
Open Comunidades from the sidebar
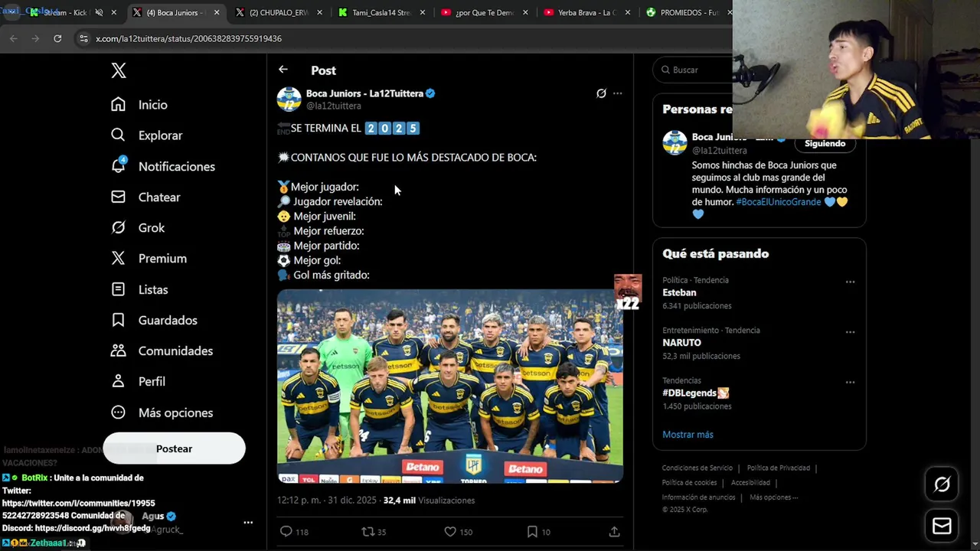click(162, 350)
